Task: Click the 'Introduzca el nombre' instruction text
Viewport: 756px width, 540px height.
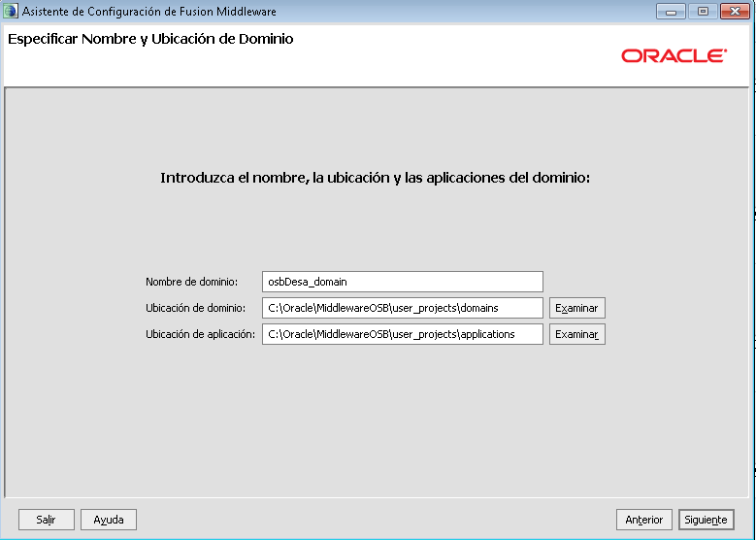Action: 376,178
